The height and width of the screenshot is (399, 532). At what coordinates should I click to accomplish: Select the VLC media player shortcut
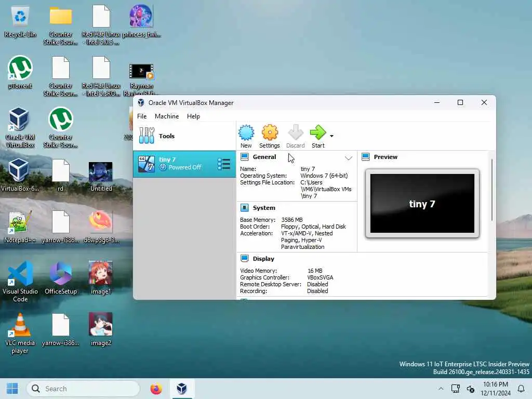[x=20, y=334]
